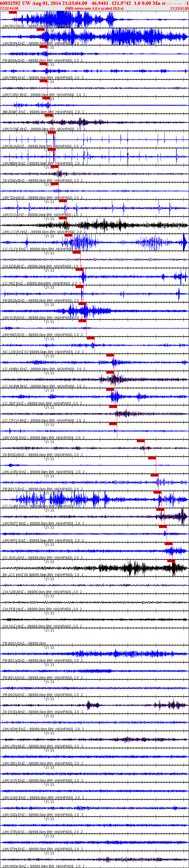The width and height of the screenshot is (189, 868).
Task: Click the event ID 60832582 header text
Action: click(x=11, y=3)
